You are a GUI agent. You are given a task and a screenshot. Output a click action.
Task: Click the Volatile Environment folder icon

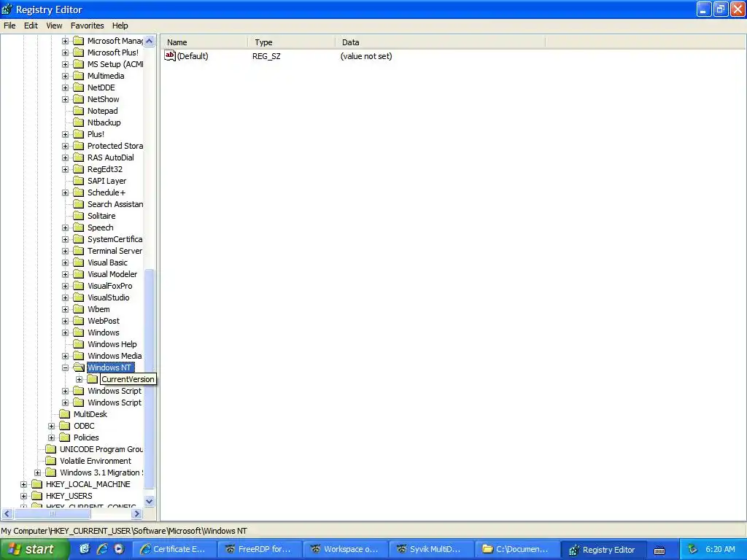[50, 461]
